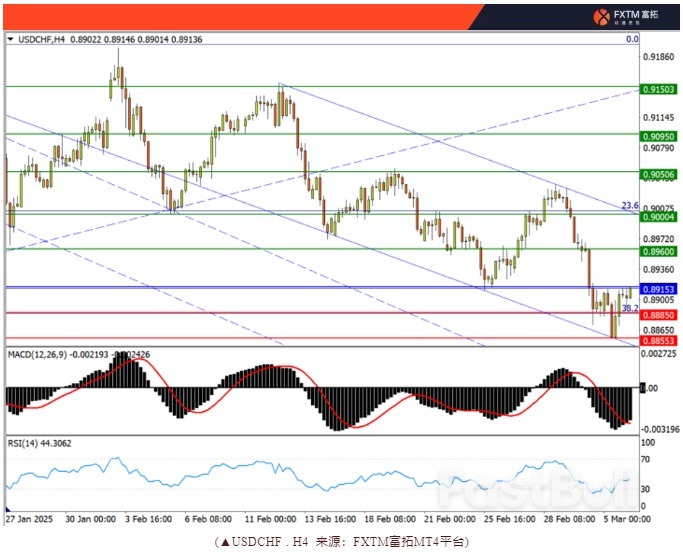This screenshot has width=683, height=552.
Task: Select the 0.90950 resistance level label
Action: (660, 135)
